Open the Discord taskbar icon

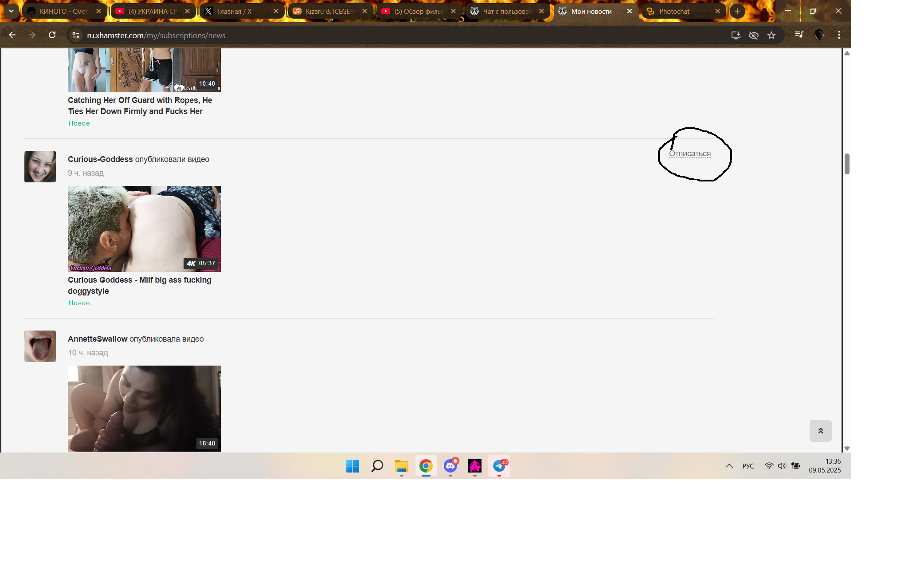[x=450, y=466]
